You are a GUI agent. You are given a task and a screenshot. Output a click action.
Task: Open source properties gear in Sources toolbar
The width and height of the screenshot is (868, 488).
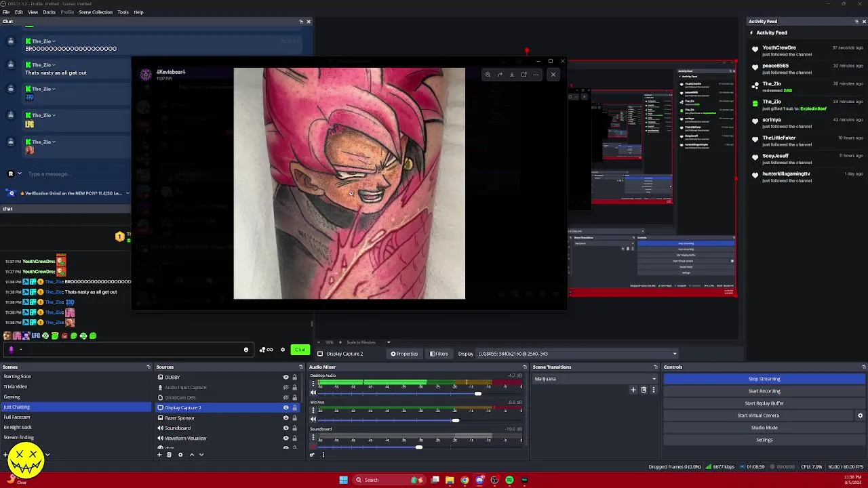pos(180,455)
